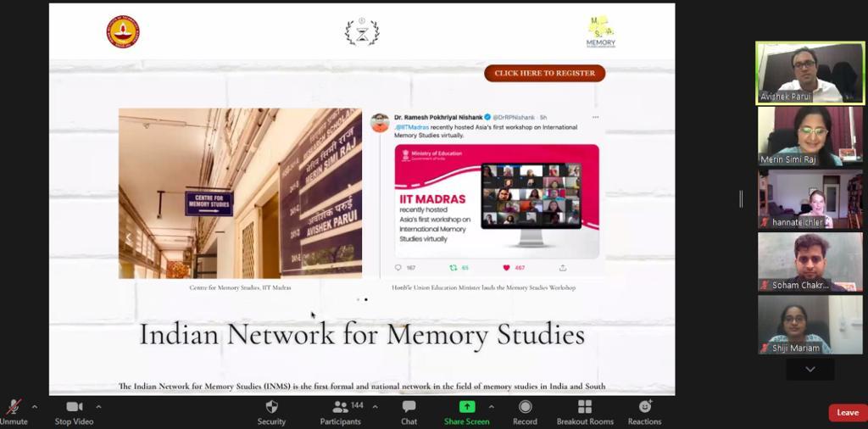The width and height of the screenshot is (868, 429).
Task: Select the second carousel slide dot
Action: point(366,299)
